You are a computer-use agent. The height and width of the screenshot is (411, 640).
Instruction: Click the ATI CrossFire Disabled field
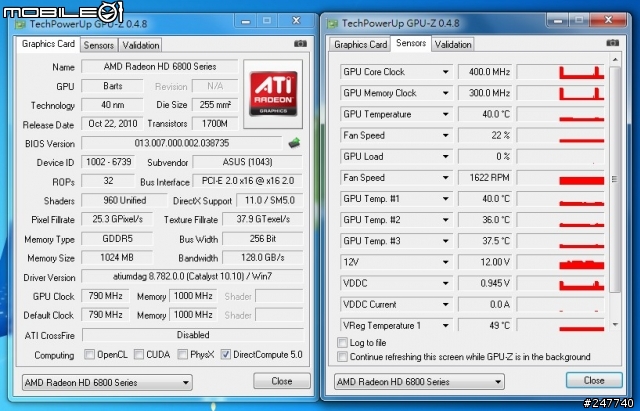(x=193, y=335)
